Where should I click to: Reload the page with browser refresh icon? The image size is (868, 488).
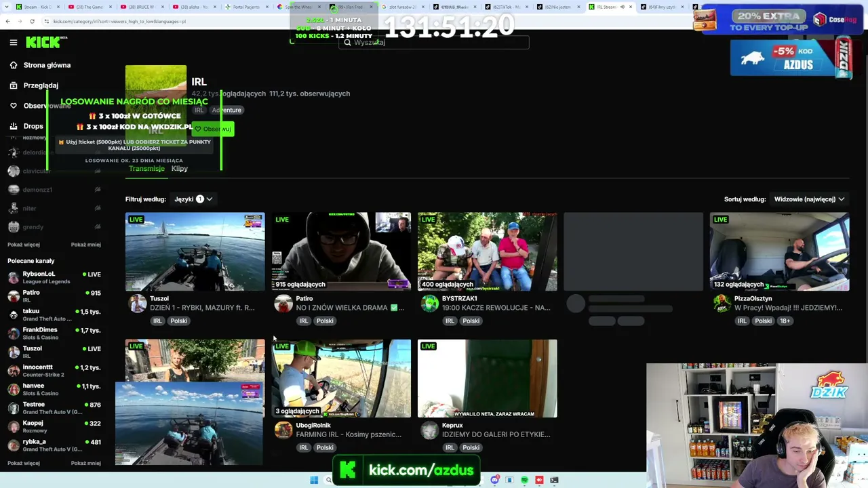click(32, 21)
